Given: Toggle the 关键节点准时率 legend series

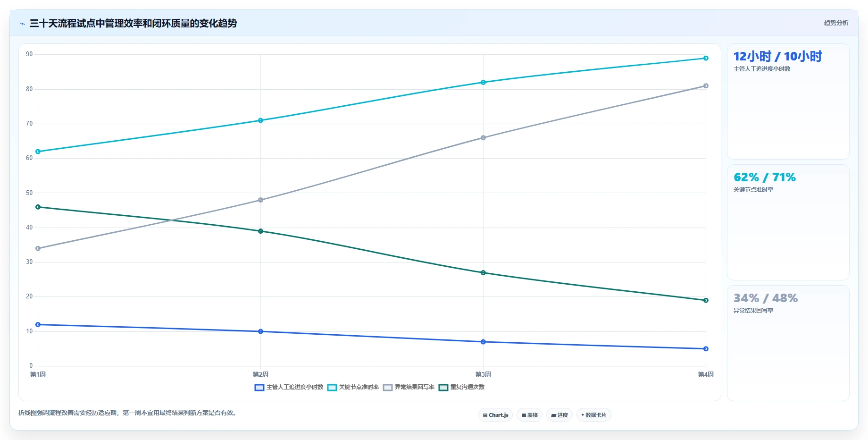Looking at the screenshot, I should coord(353,387).
